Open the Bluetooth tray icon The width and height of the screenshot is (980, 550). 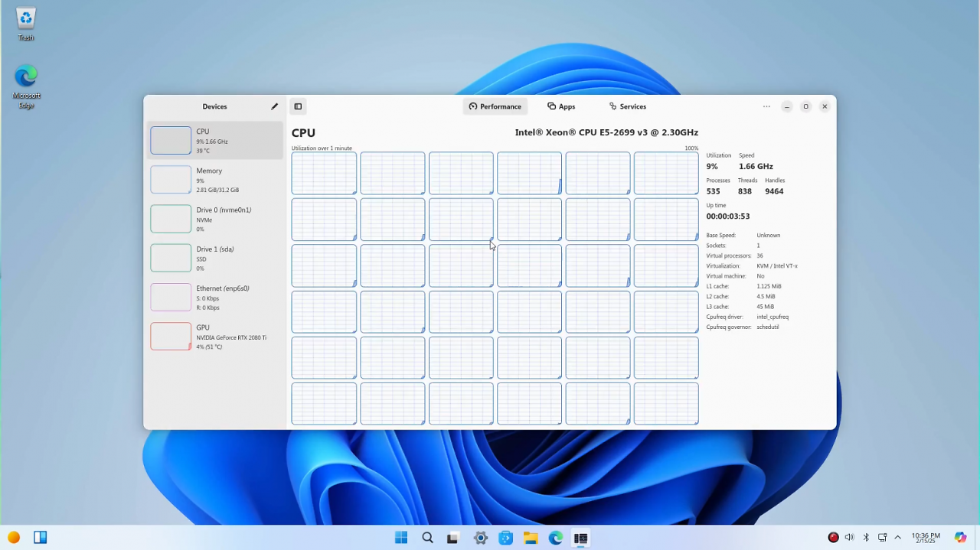(866, 537)
